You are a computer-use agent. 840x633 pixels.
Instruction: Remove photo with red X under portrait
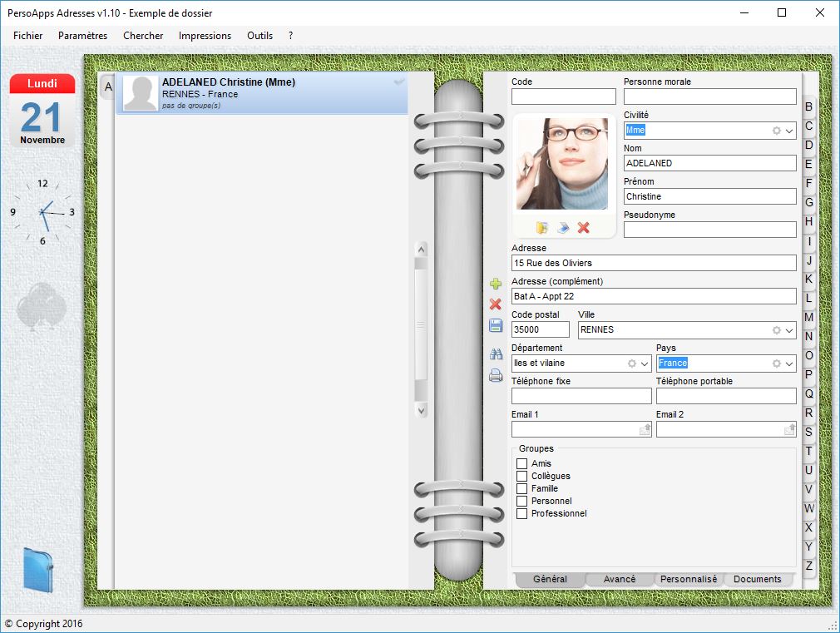click(x=583, y=228)
